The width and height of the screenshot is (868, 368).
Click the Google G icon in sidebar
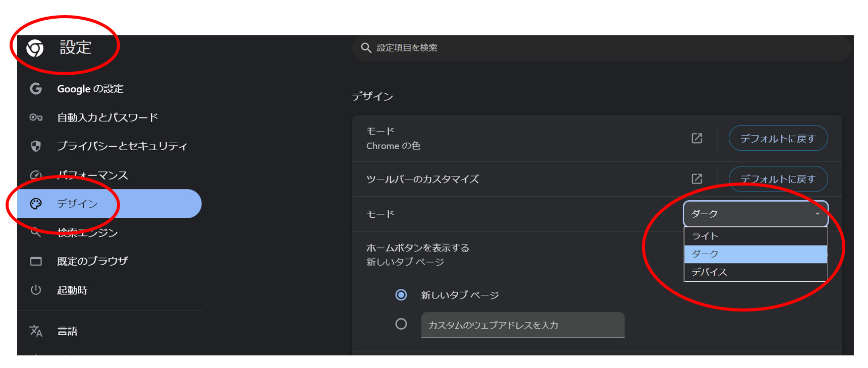36,89
